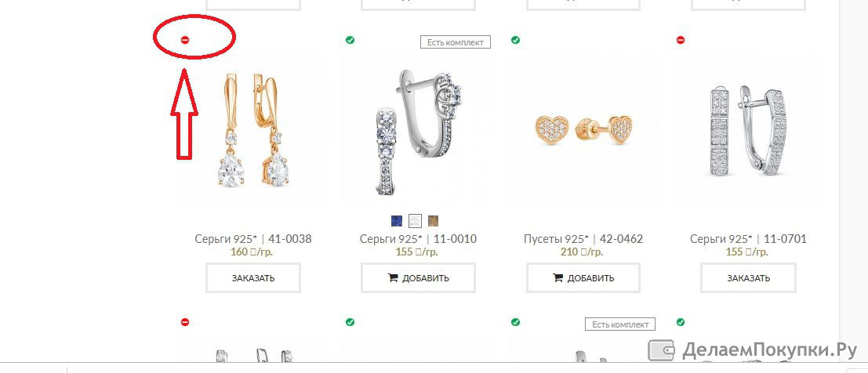Add earrings 11-0010 to cart with 'Добавить'

pos(419,278)
